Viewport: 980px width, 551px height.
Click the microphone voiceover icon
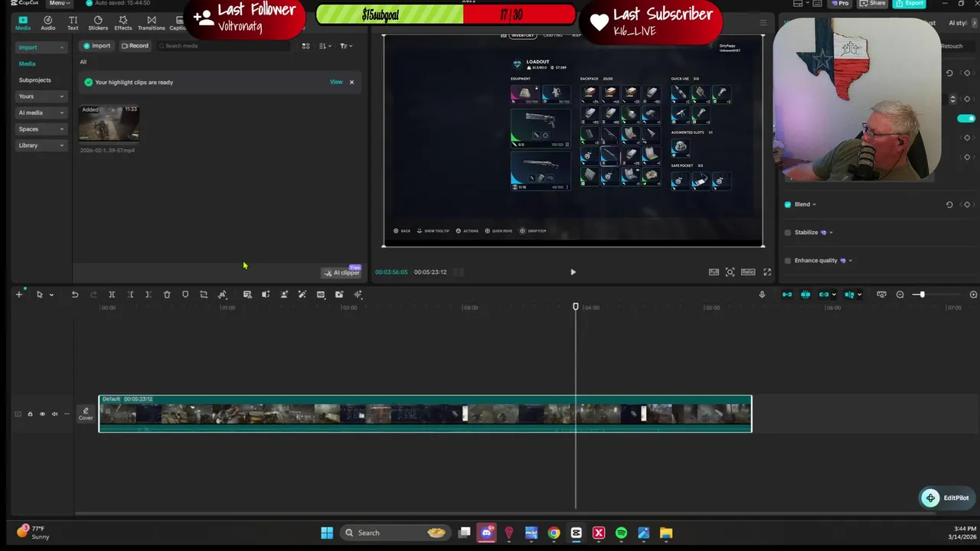click(x=762, y=295)
